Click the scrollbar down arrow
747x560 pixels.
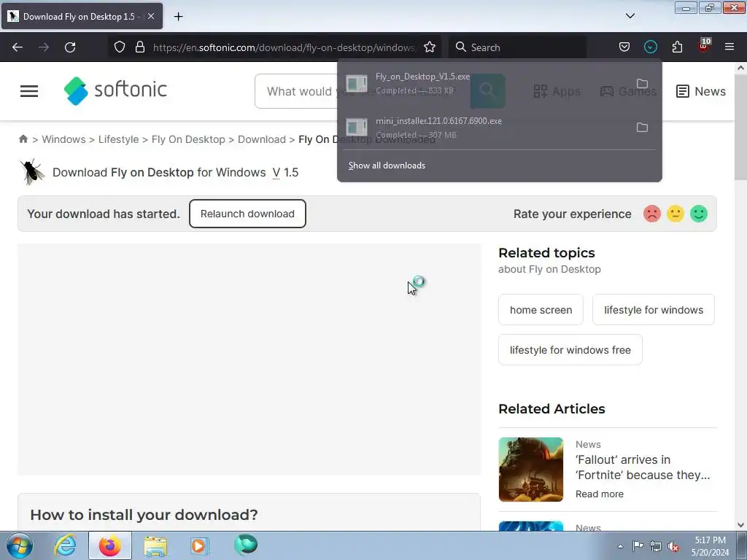click(740, 525)
